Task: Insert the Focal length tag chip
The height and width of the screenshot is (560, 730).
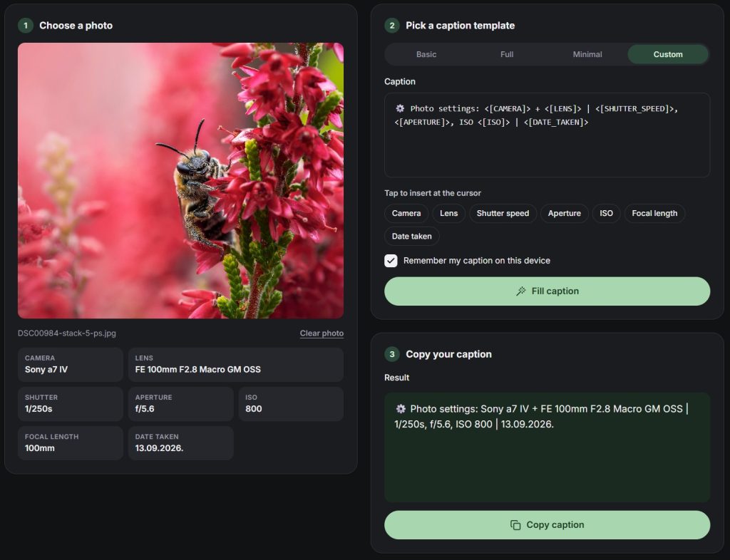Action: click(x=654, y=214)
